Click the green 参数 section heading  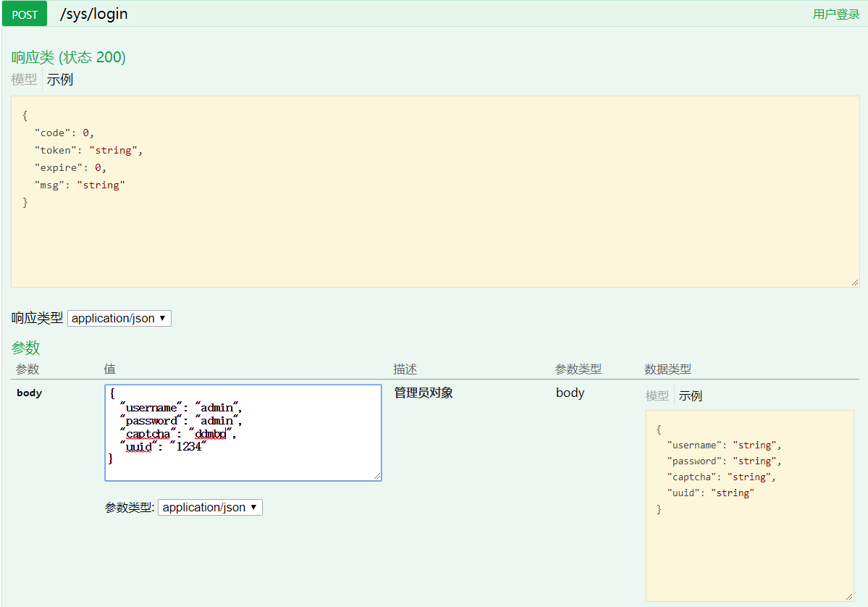pyautogui.click(x=25, y=348)
